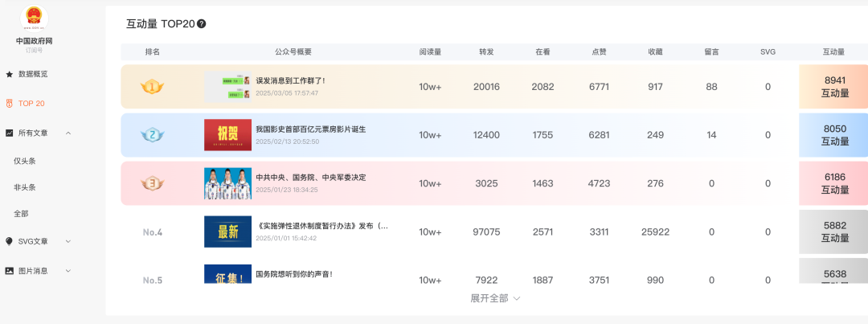The height and width of the screenshot is (324, 868).
Task: Click timestamp 2025/01/01 15:42:42
Action: [x=287, y=238]
